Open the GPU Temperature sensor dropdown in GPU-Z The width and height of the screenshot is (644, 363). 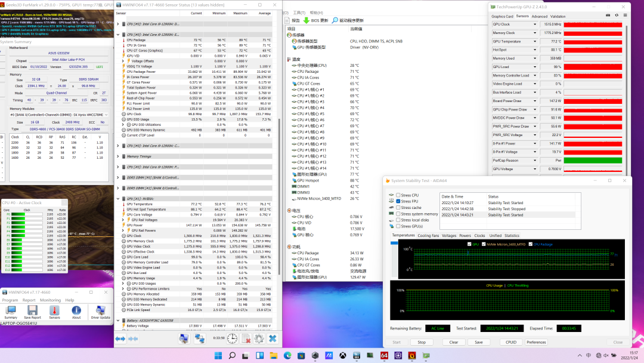point(535,41)
